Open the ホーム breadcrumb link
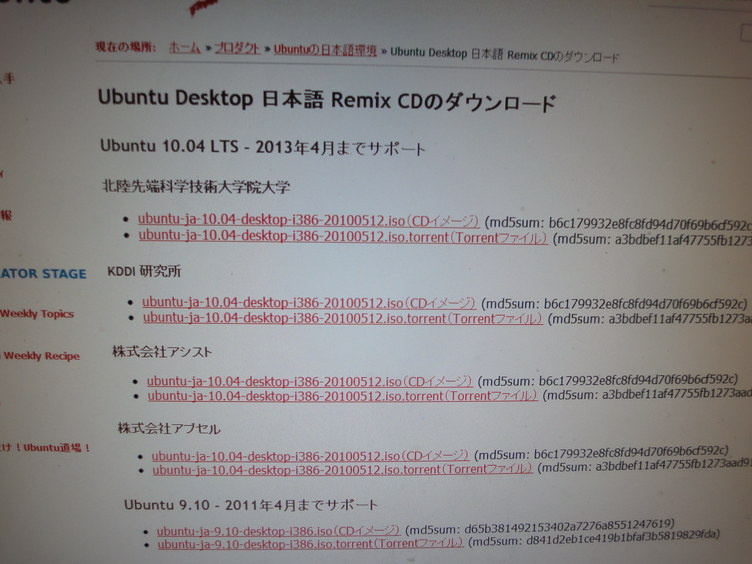This screenshot has width=752, height=564. pos(185,47)
